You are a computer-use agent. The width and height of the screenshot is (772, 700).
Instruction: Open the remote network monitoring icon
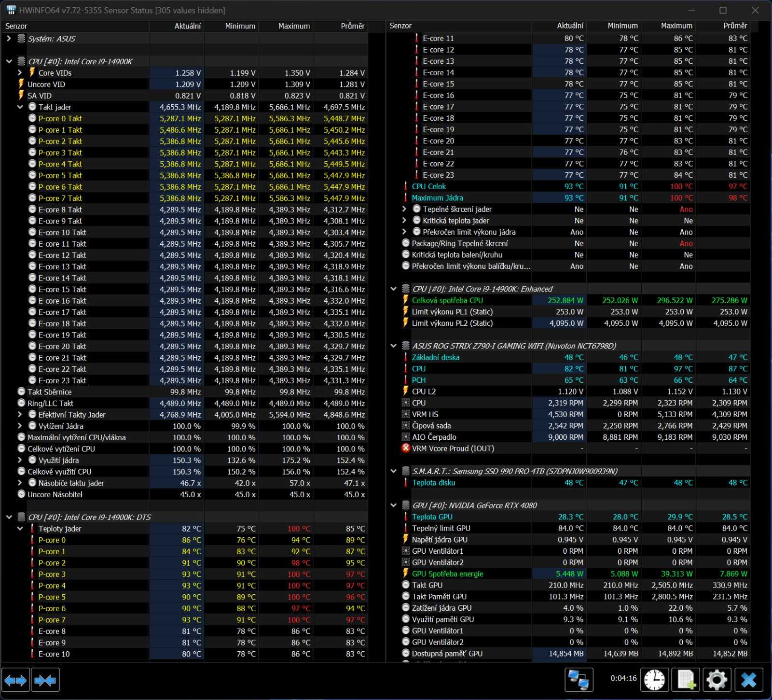[579, 680]
